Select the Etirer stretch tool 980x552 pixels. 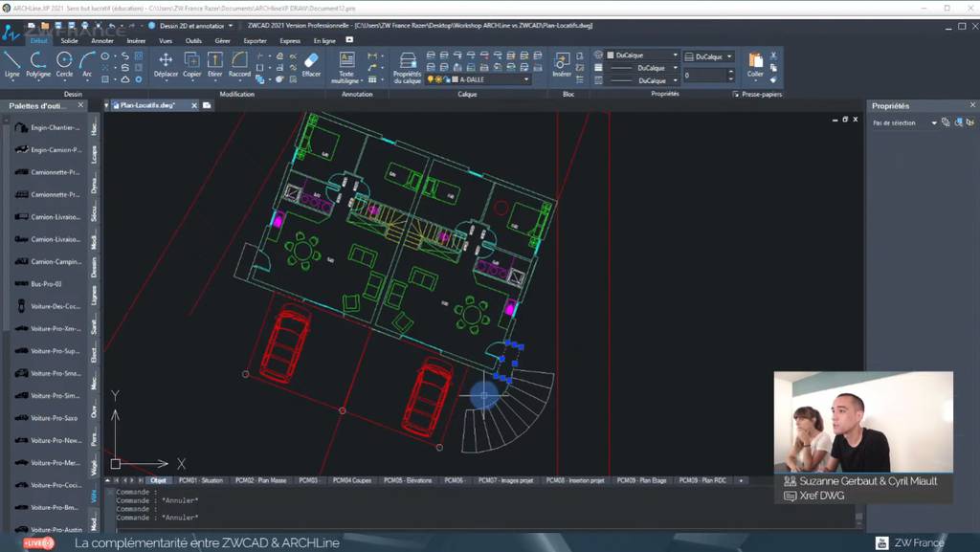coord(215,64)
